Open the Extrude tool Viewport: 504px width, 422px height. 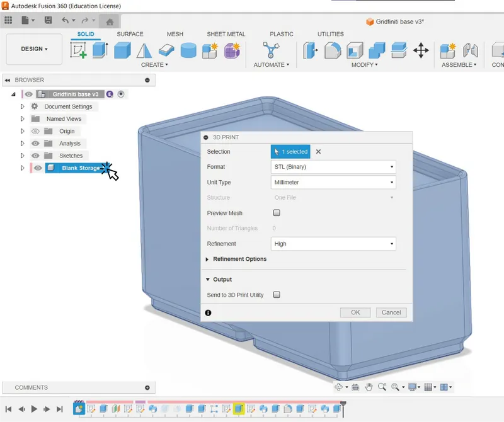100,50
